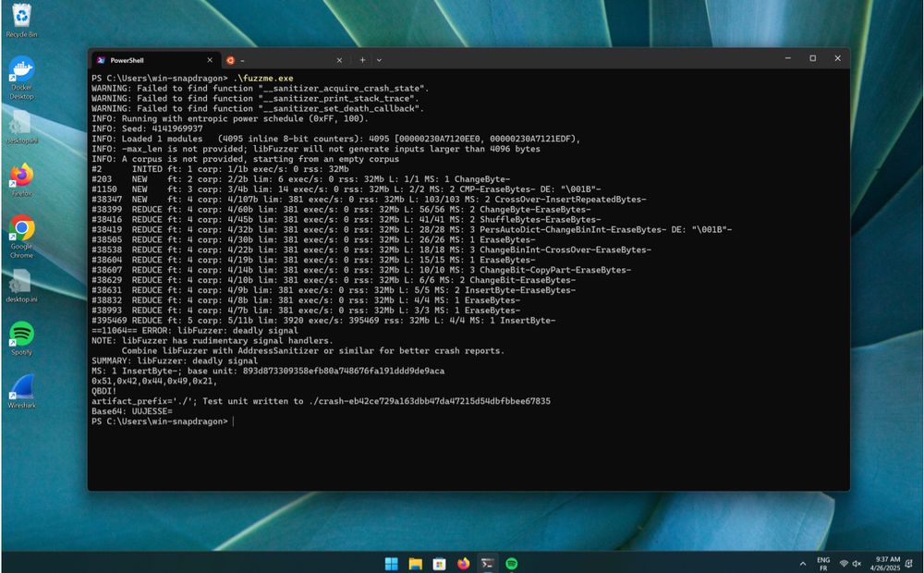Click the 'Test unit written to ./crash-...' line

pyautogui.click(x=322, y=401)
